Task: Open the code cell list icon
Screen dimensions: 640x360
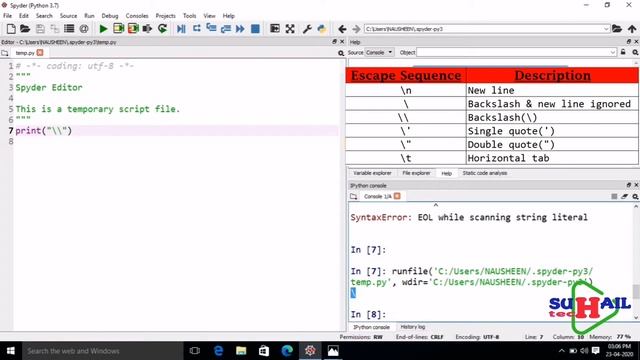Action: [x=69, y=29]
